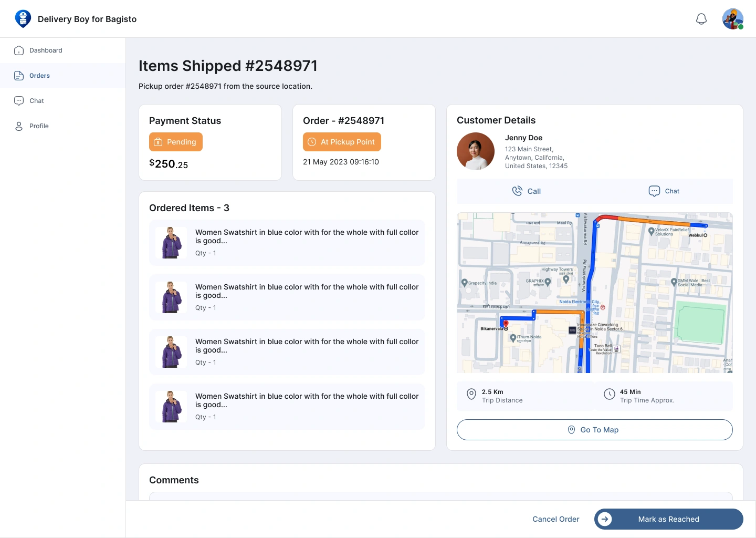
Task: Select Orders in the sidebar
Action: click(63, 76)
